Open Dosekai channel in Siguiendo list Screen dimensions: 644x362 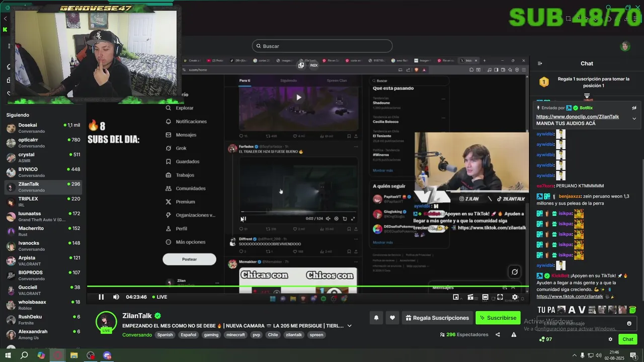click(43, 128)
